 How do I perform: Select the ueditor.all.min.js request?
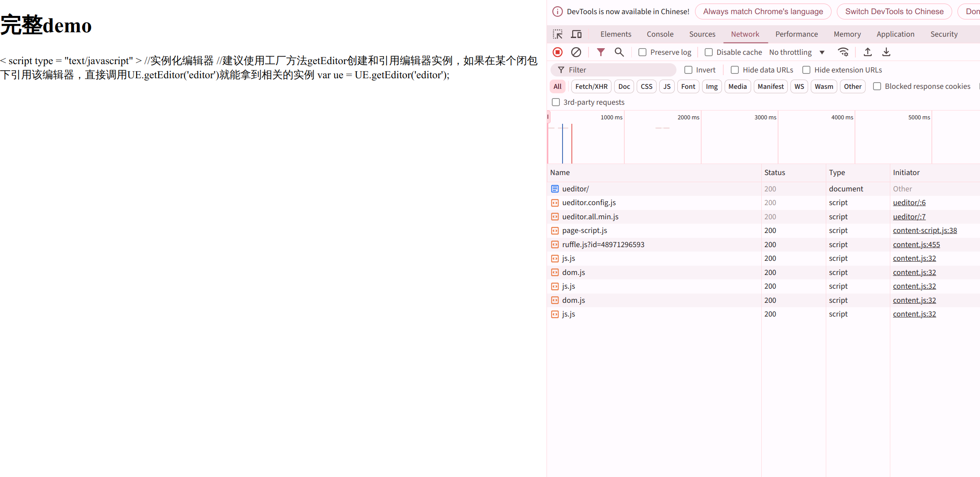(x=763, y=217)
